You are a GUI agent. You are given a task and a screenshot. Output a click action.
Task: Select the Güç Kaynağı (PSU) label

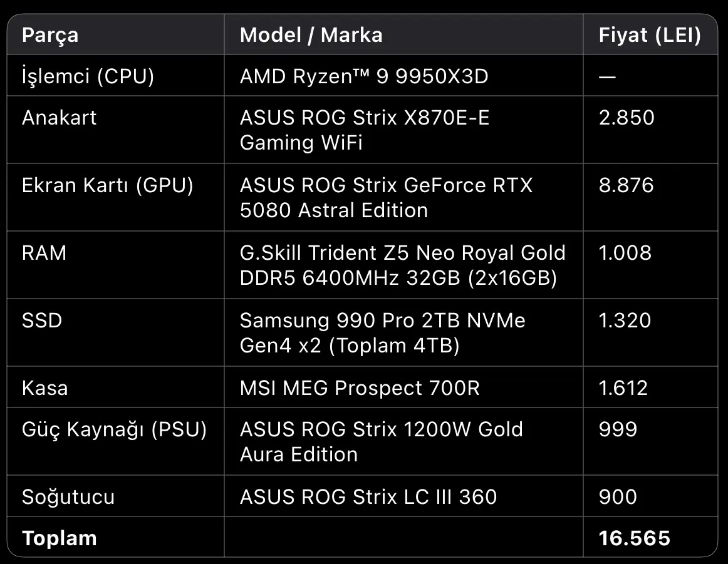coord(114,429)
